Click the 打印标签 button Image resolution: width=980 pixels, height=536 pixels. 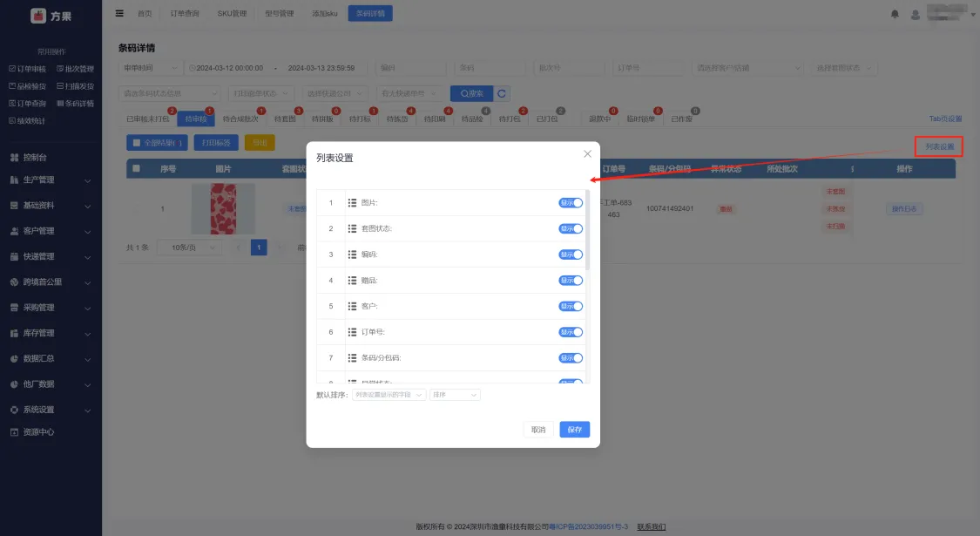(x=216, y=143)
